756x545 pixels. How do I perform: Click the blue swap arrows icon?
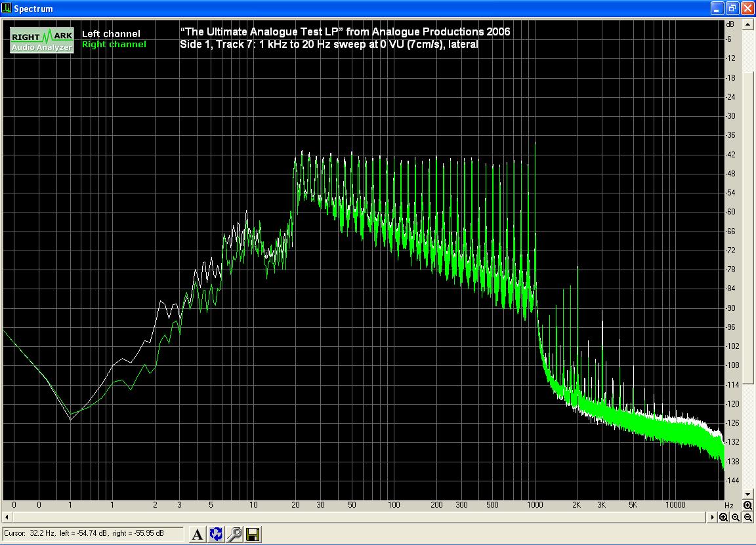coord(216,534)
